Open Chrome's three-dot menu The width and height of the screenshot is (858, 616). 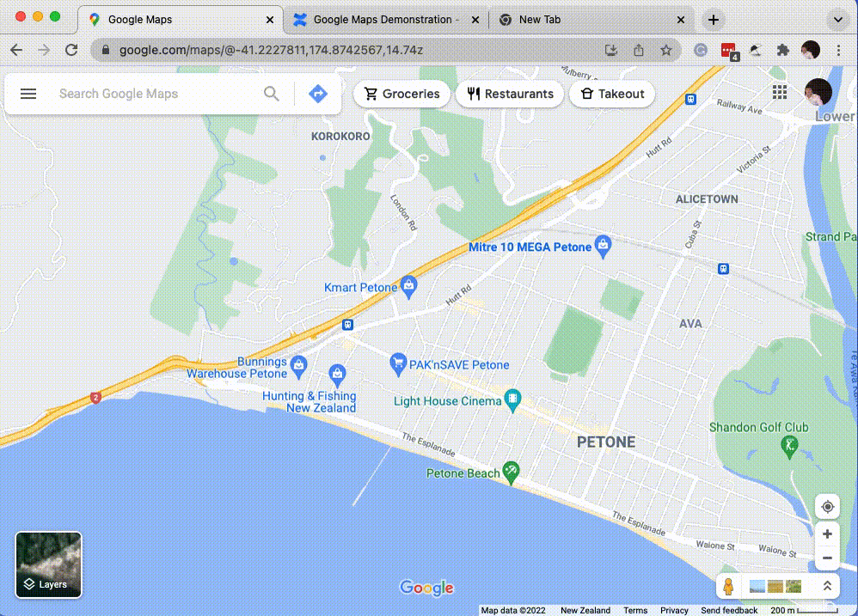pos(838,51)
